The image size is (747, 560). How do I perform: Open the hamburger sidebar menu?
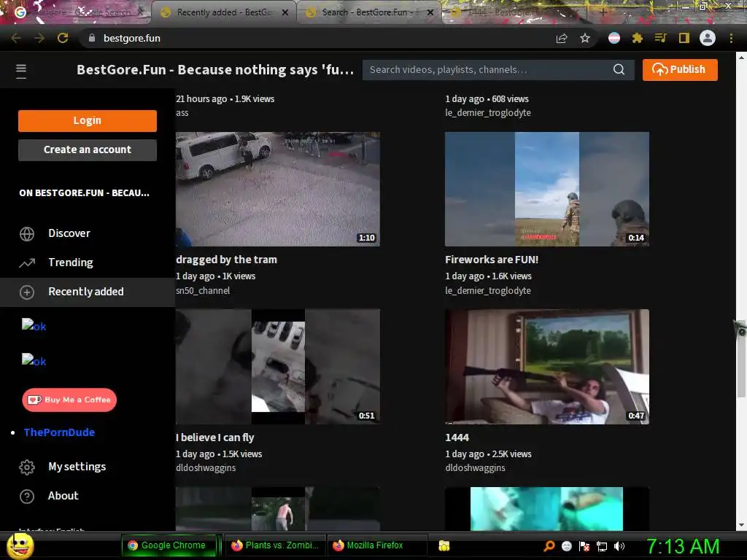click(21, 71)
